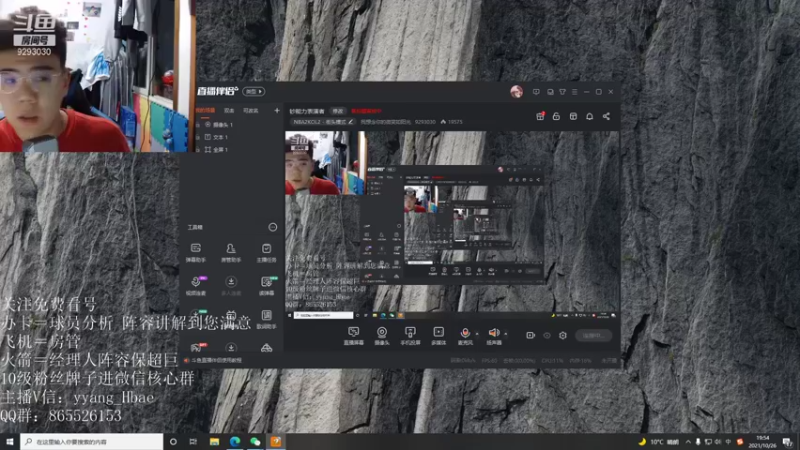
Task: Click the unlock padlock icon
Action: tap(556, 116)
